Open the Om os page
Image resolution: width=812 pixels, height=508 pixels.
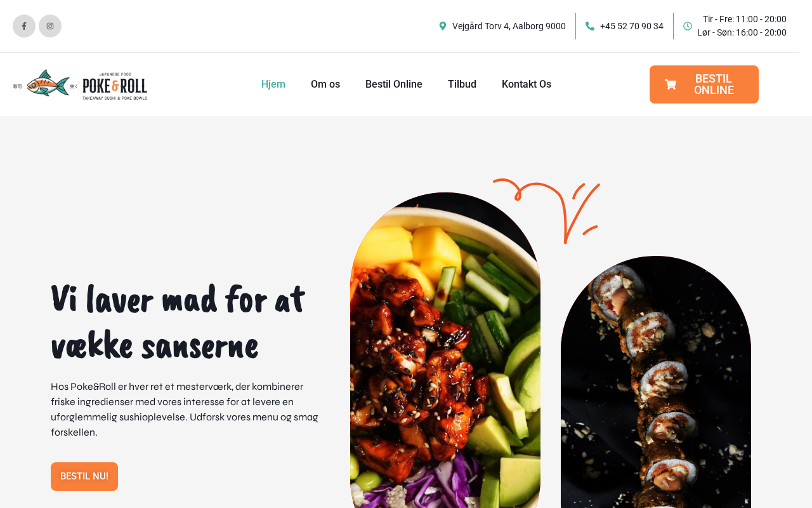point(325,84)
